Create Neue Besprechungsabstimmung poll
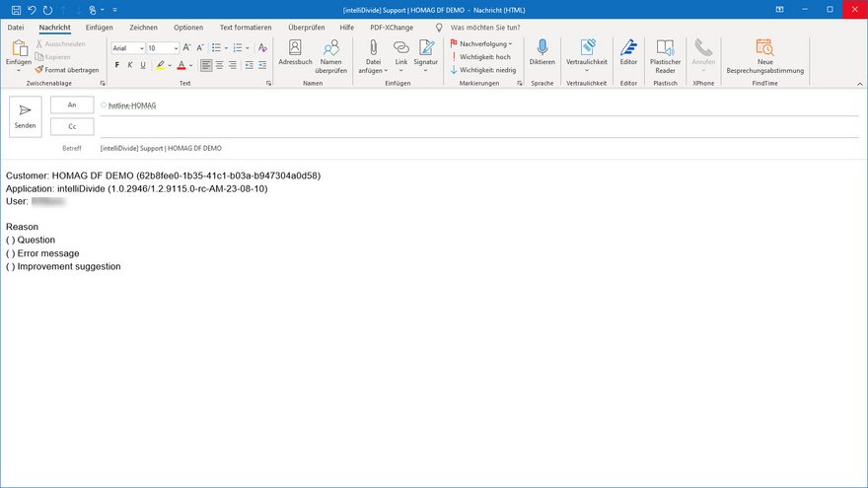Screen dimensions: 868x488 pyautogui.click(x=765, y=56)
